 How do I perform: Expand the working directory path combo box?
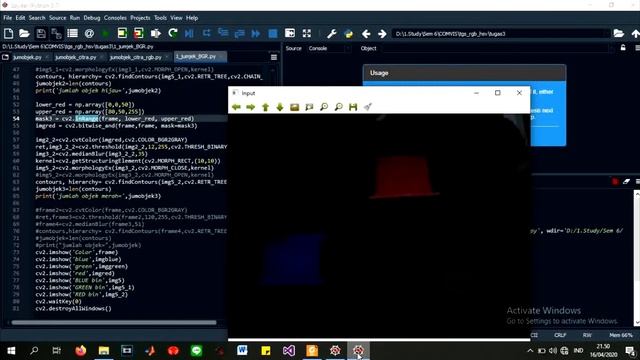[x=501, y=34]
